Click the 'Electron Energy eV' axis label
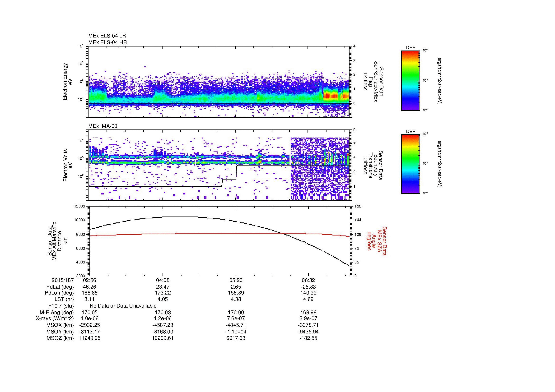 pyautogui.click(x=68, y=82)
